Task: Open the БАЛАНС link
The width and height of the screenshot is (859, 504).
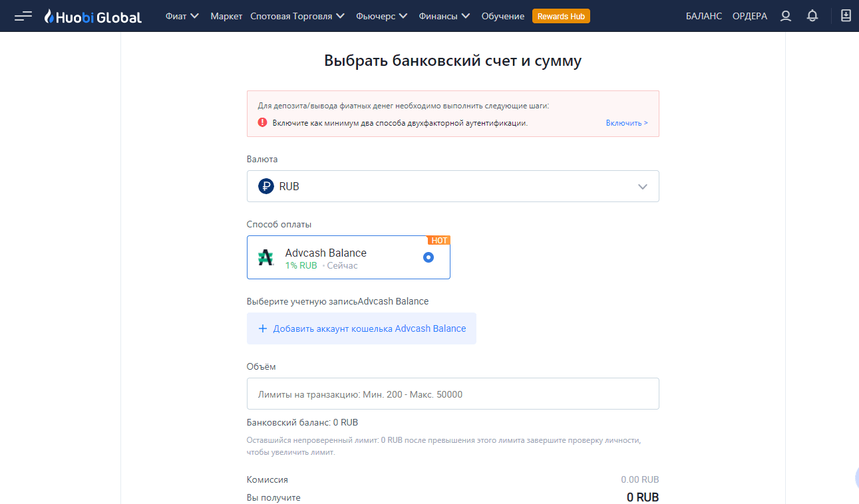Action: pyautogui.click(x=703, y=16)
